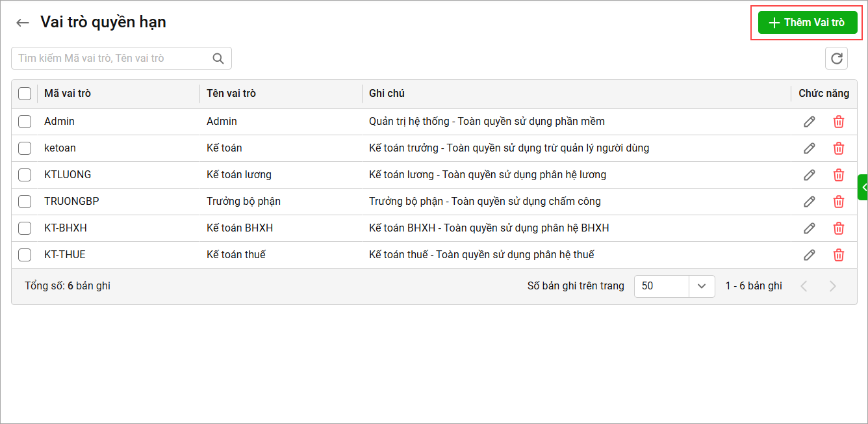This screenshot has height=424, width=868.
Task: Click the Quản trị hệ thống note text
Action: (x=487, y=122)
